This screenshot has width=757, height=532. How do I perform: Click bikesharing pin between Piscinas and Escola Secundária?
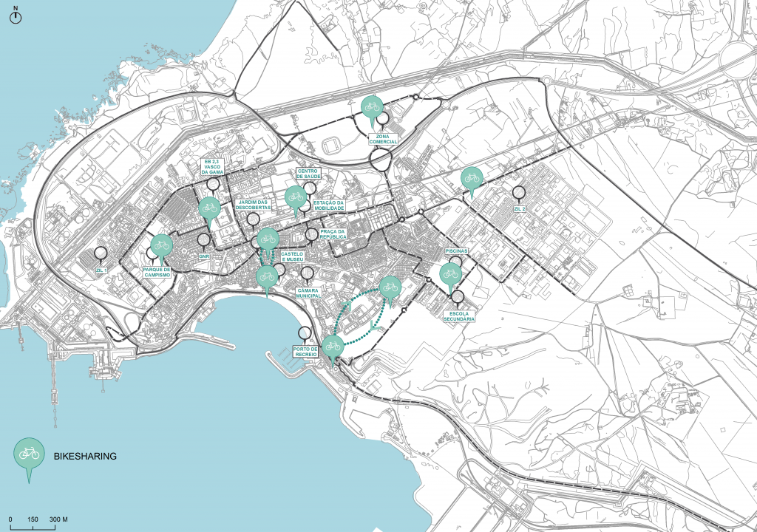pyautogui.click(x=450, y=278)
